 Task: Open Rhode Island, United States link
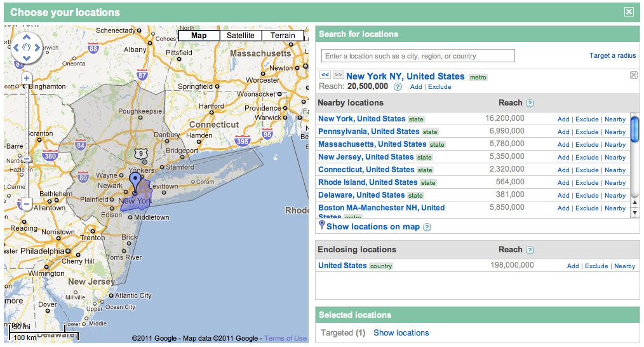tap(368, 182)
